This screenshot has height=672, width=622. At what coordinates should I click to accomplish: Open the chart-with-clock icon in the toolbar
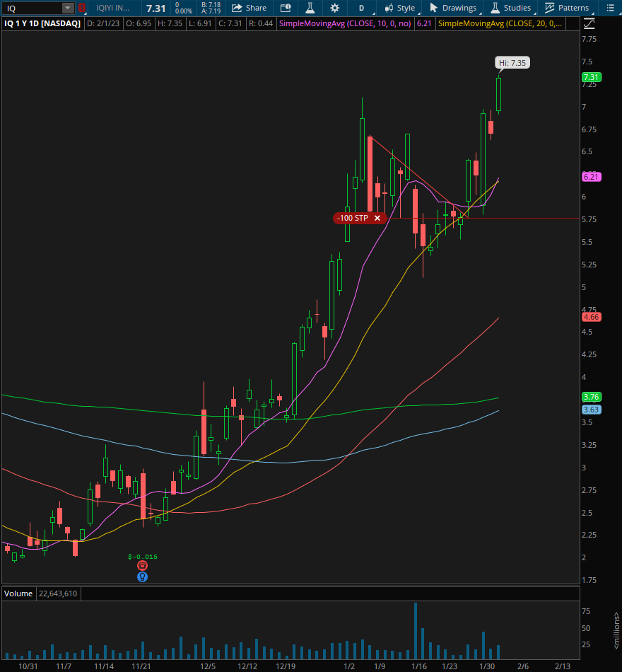click(x=286, y=8)
